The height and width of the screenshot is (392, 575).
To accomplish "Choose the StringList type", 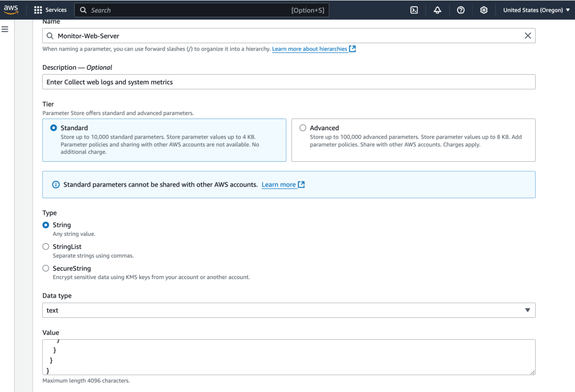I will pyautogui.click(x=46, y=247).
